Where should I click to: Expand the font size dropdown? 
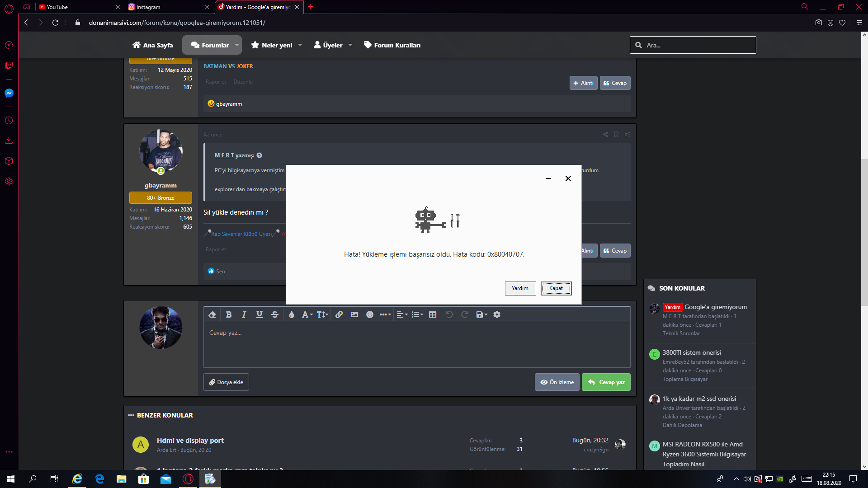tap(322, 314)
